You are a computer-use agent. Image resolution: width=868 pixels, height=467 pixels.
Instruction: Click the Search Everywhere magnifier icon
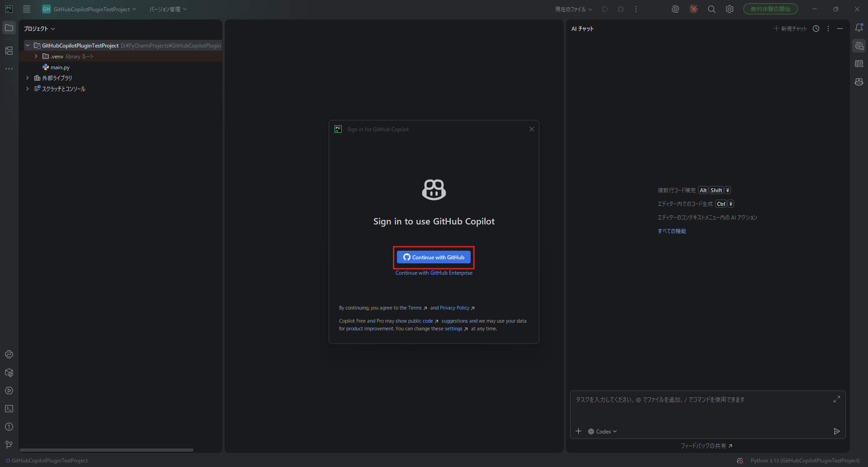[712, 10]
